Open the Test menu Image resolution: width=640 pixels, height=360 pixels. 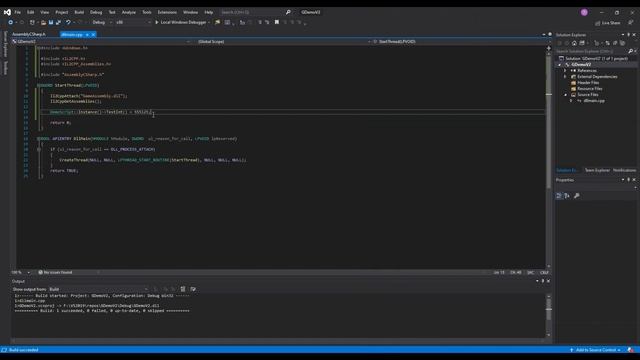click(x=112, y=12)
